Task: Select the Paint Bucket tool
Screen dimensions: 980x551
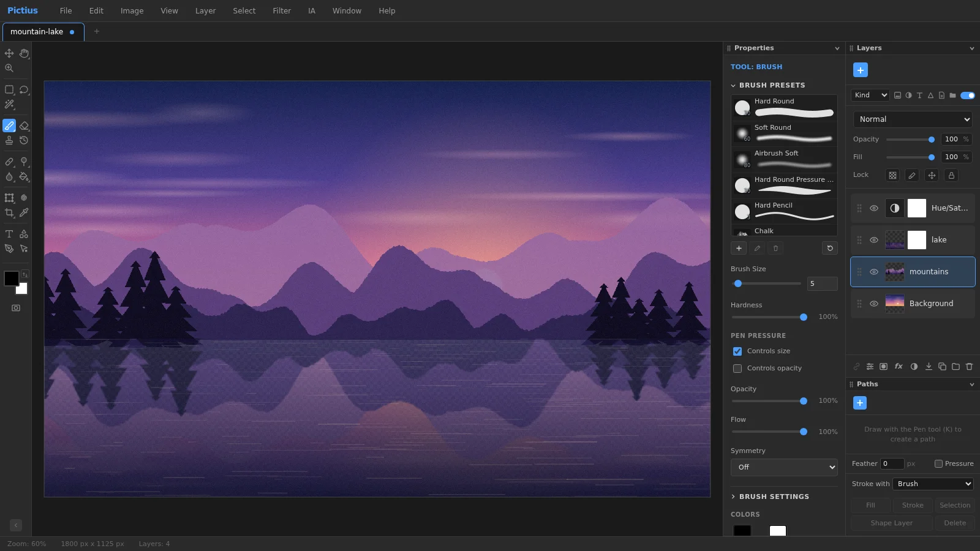Action: tap(24, 176)
